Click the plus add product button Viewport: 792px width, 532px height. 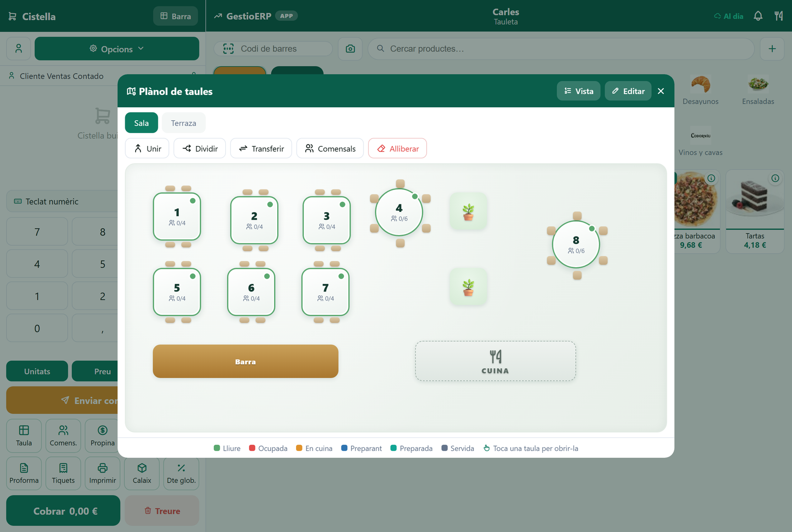coord(772,48)
